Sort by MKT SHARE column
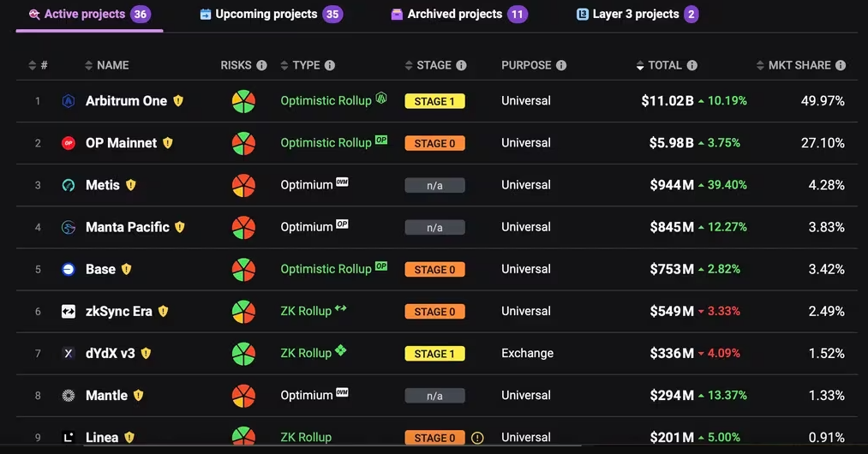 coord(793,65)
